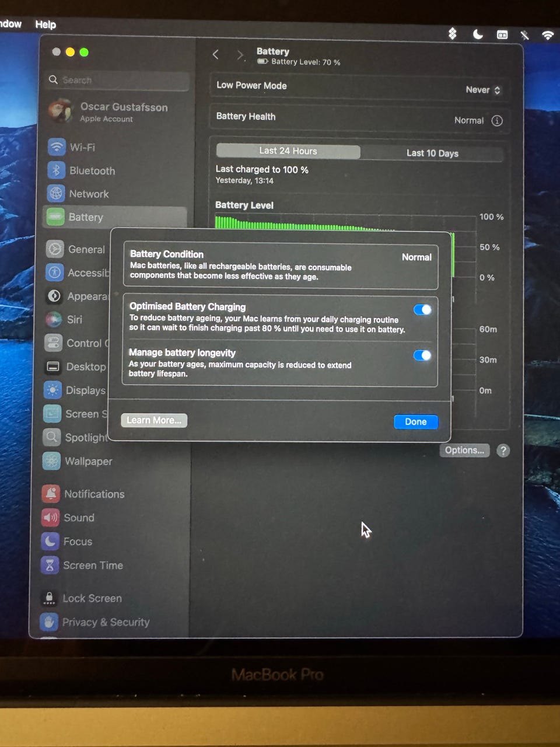Screen dimensions: 560x747
Task: Click the Battery Health info icon
Action: [497, 121]
